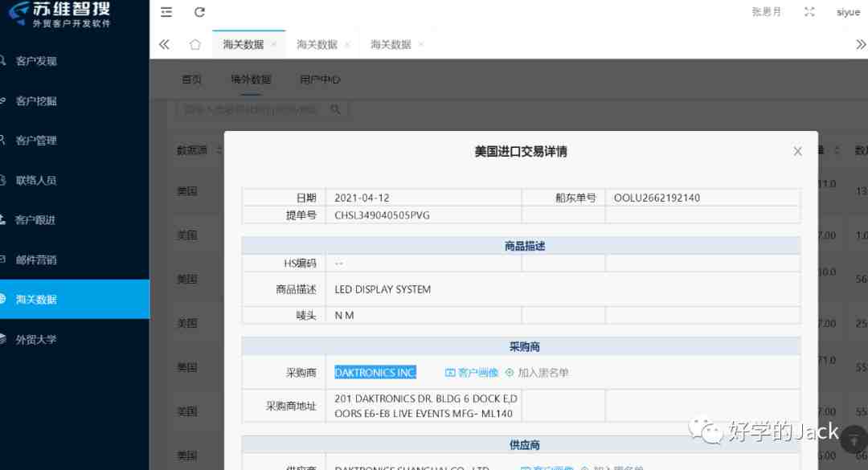Screen dimensions: 868x470
Task: Click the 采购商 section header
Action: [525, 347]
